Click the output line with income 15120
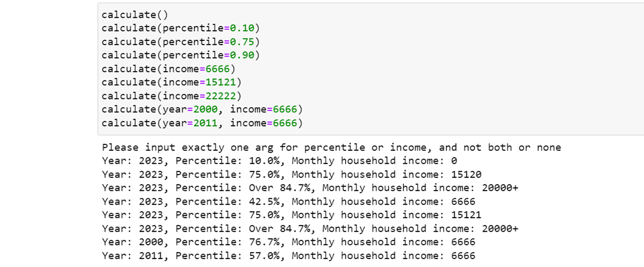This screenshot has height=267, width=644. (x=291, y=175)
